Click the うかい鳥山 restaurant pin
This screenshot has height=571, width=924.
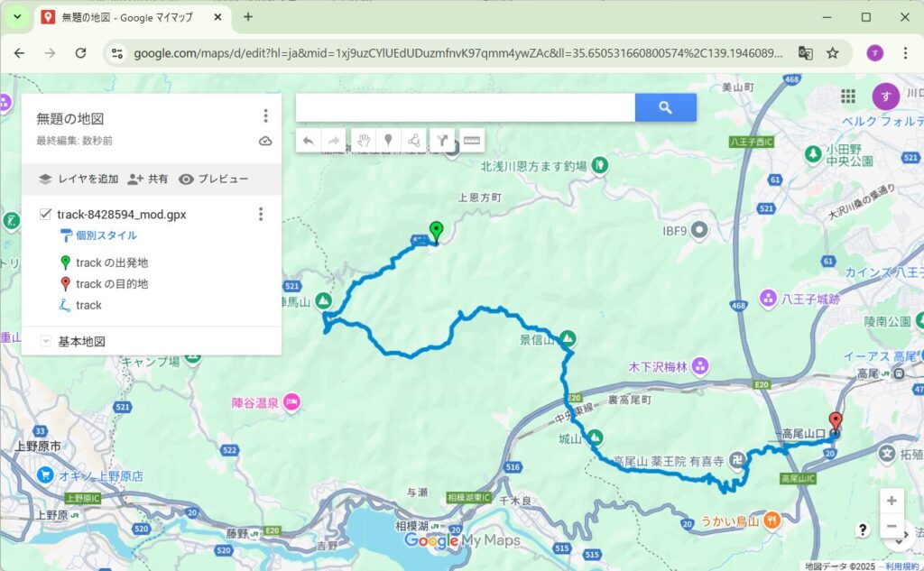point(772,520)
